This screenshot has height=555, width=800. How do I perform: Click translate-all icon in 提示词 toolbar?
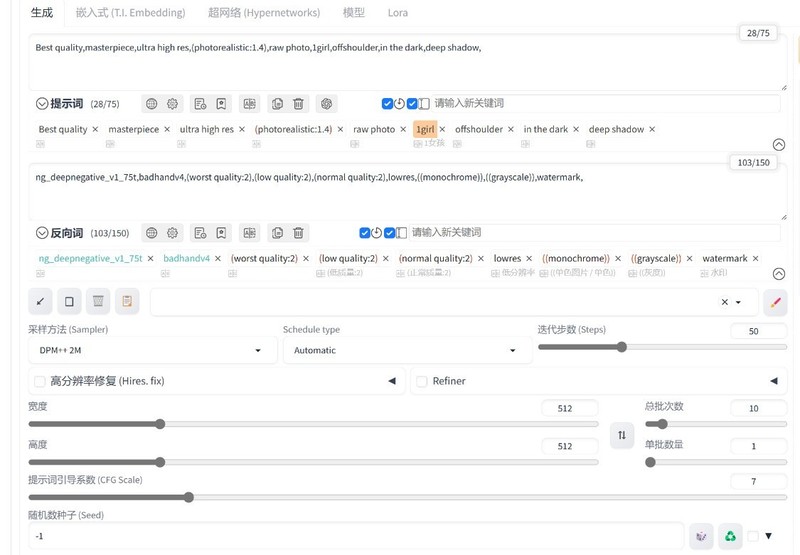[249, 104]
